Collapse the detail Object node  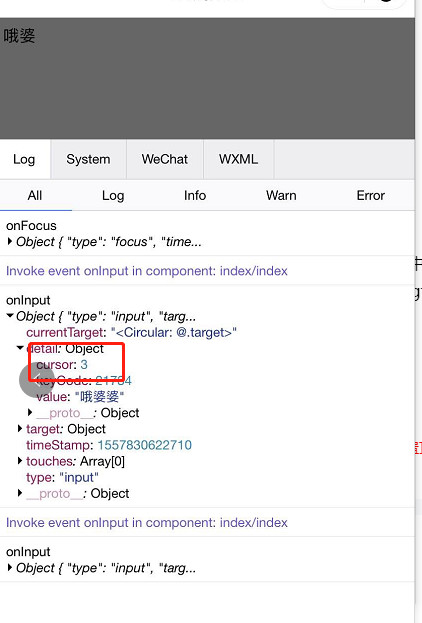coord(20,348)
